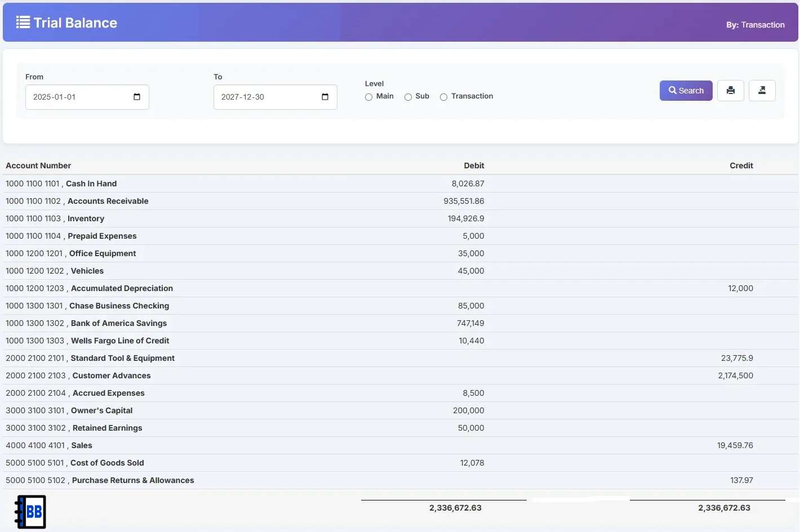Click the Vehicles account row
The height and width of the screenshot is (532, 800).
[400, 271]
